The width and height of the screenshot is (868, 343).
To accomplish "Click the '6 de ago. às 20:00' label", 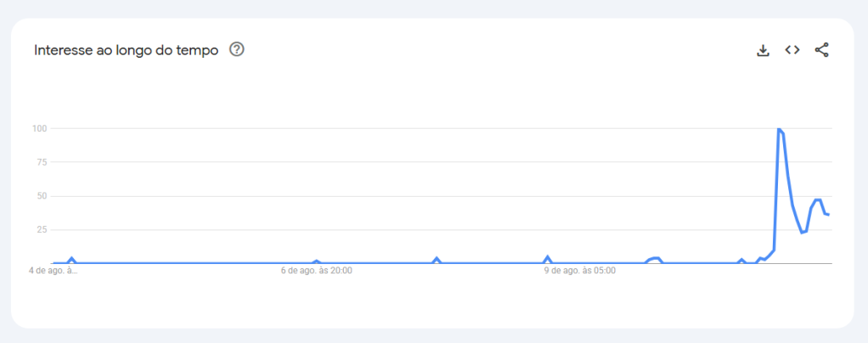I will coord(317,271).
